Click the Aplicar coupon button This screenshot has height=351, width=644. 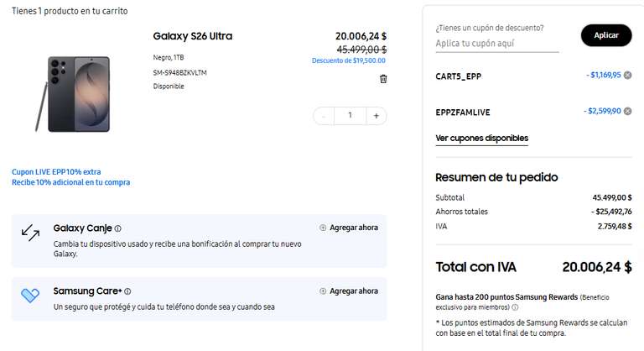[606, 35]
